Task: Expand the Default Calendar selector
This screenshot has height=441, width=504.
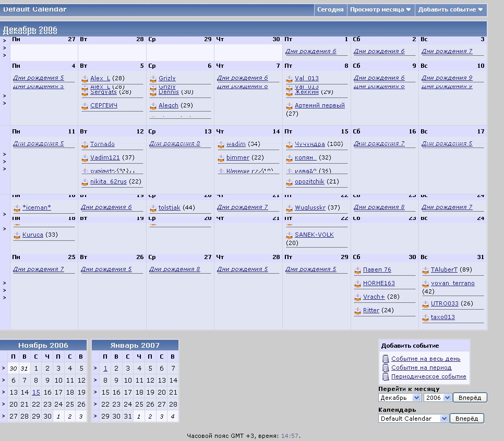Action: coord(413,419)
